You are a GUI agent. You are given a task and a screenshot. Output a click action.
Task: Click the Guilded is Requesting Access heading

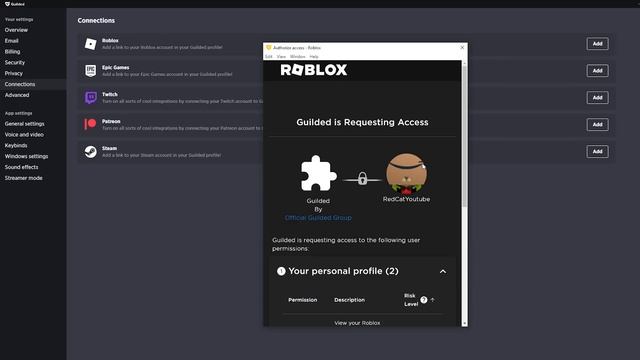click(362, 122)
